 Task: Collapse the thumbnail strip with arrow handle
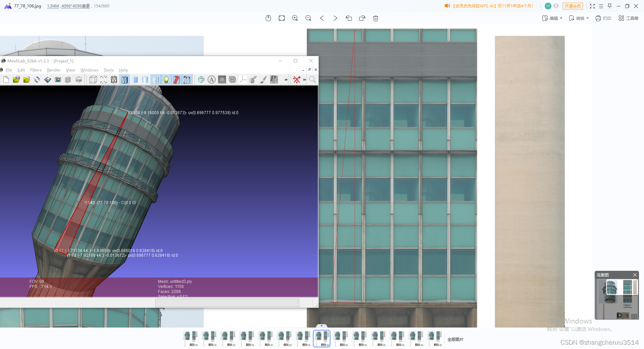pos(322,326)
